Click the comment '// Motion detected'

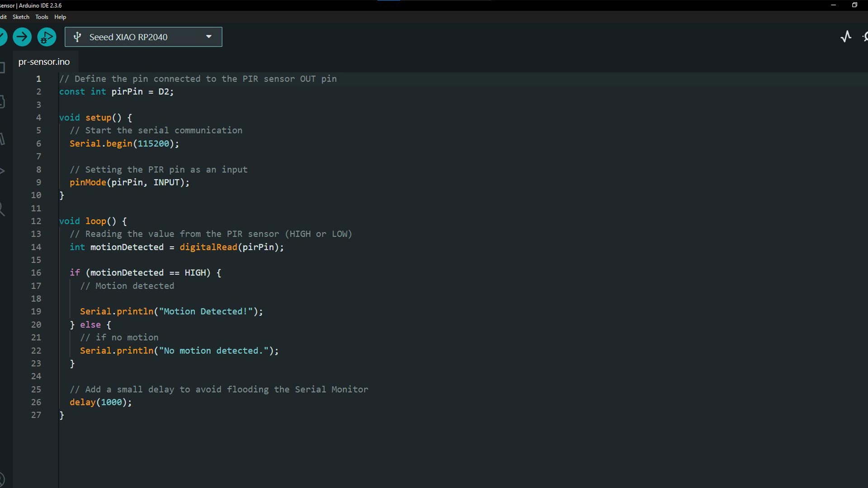coord(127,286)
